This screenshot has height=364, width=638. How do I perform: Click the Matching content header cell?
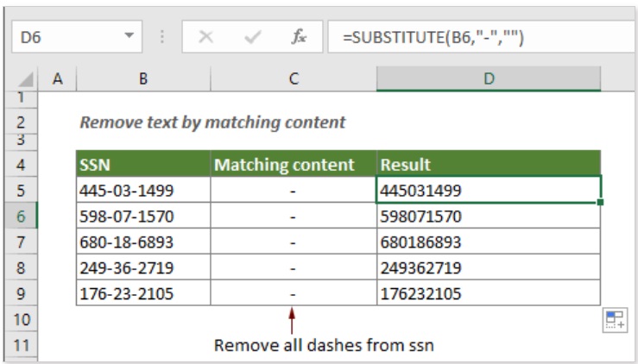(294, 164)
